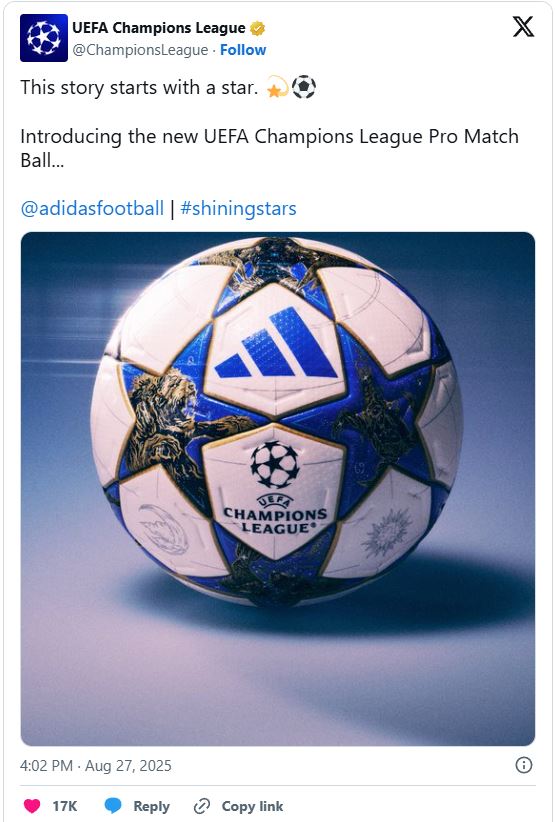Click the 4:02 PM Aug 27, 2025 timestamp
Screen dimensions: 555x822
click(x=96, y=765)
